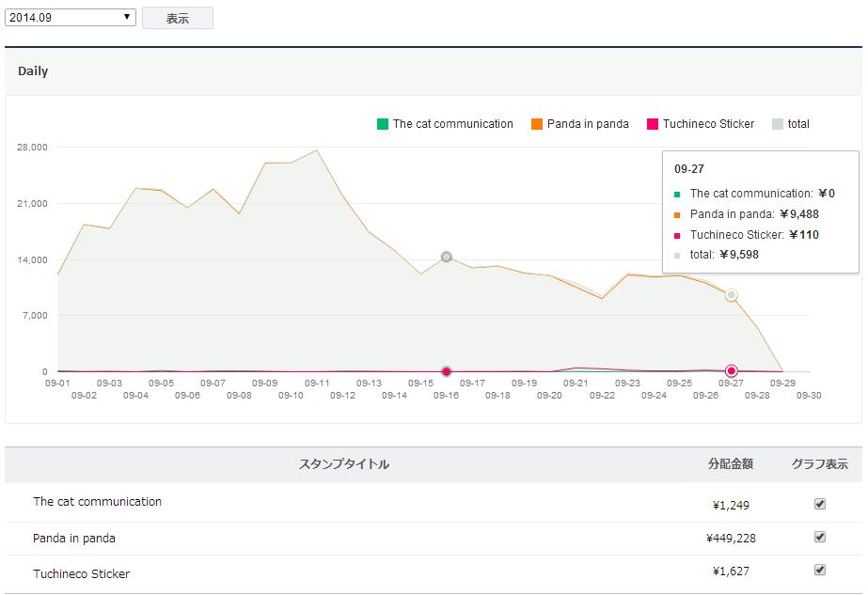Click the gray total data point on 09-27
Viewport: 868px width, 595px height.
(x=731, y=295)
